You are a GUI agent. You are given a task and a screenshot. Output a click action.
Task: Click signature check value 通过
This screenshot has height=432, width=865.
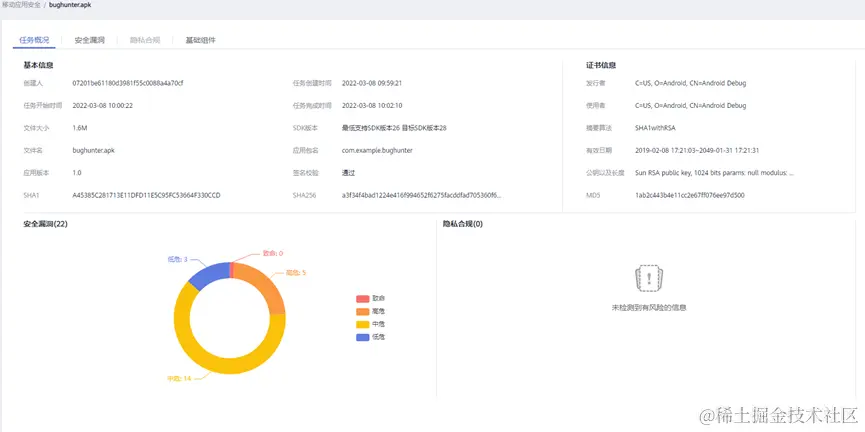(348, 173)
